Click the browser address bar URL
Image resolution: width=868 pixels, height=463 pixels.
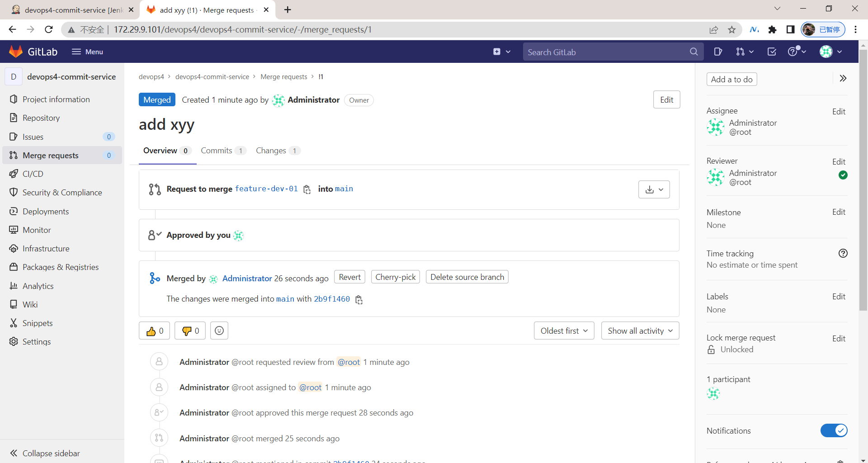(243, 29)
